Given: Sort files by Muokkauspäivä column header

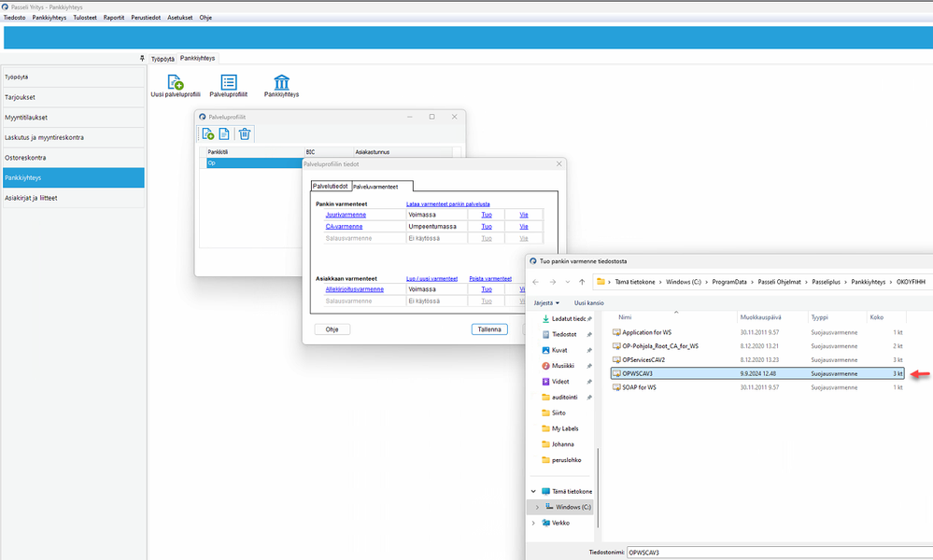Looking at the screenshot, I should 773,317.
